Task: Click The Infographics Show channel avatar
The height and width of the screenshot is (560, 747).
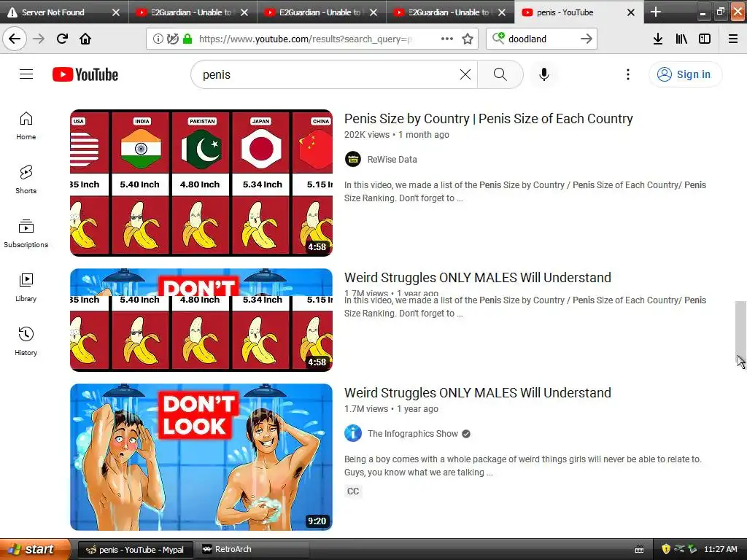Action: point(353,434)
